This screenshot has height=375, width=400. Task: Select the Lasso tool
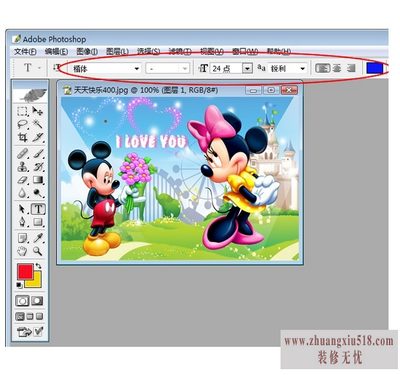22,124
